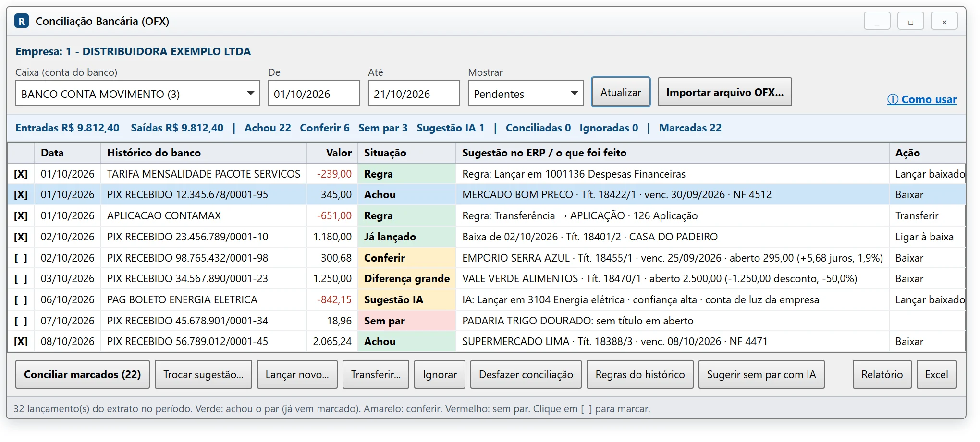
Task: Click the De date field
Action: pos(314,93)
